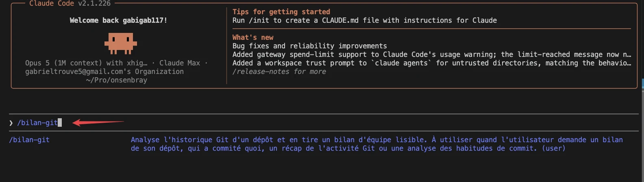
Task: Click the What's new heading
Action: (x=253, y=37)
